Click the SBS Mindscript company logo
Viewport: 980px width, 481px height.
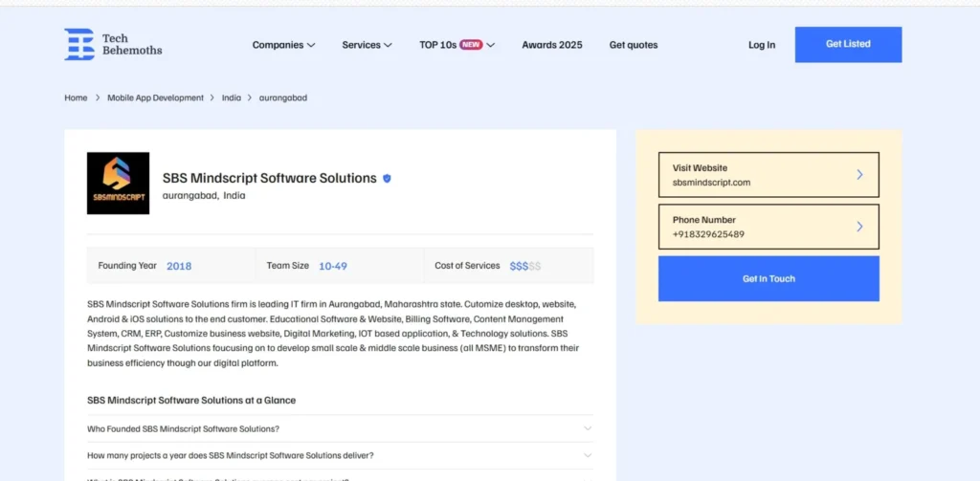(118, 183)
